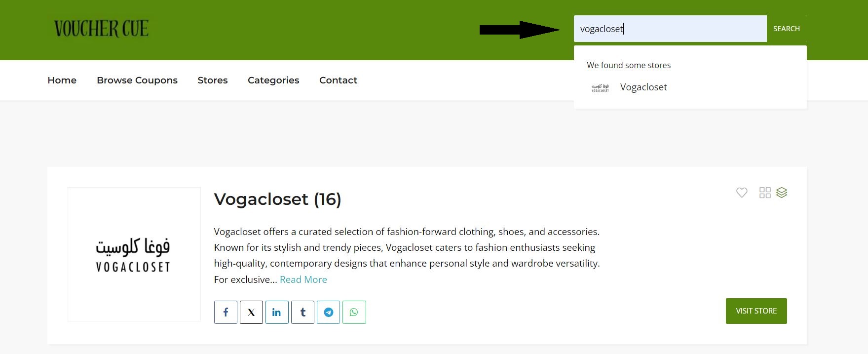Click the VISIT STORE button
This screenshot has height=354, width=868.
click(756, 311)
